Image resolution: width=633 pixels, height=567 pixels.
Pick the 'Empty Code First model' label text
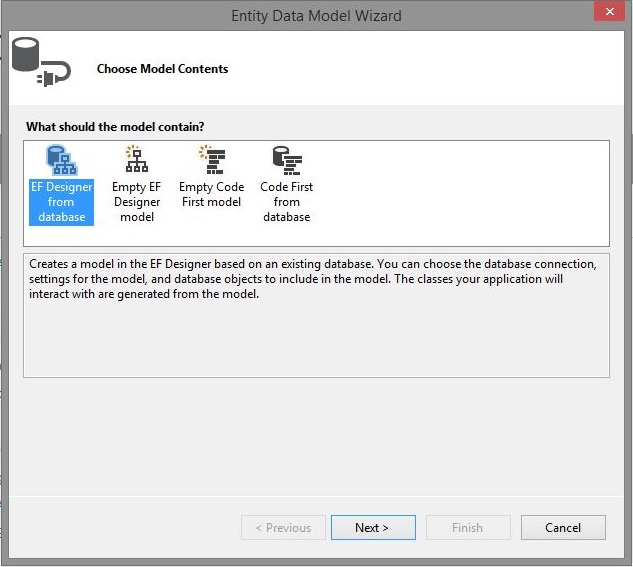[x=211, y=194]
